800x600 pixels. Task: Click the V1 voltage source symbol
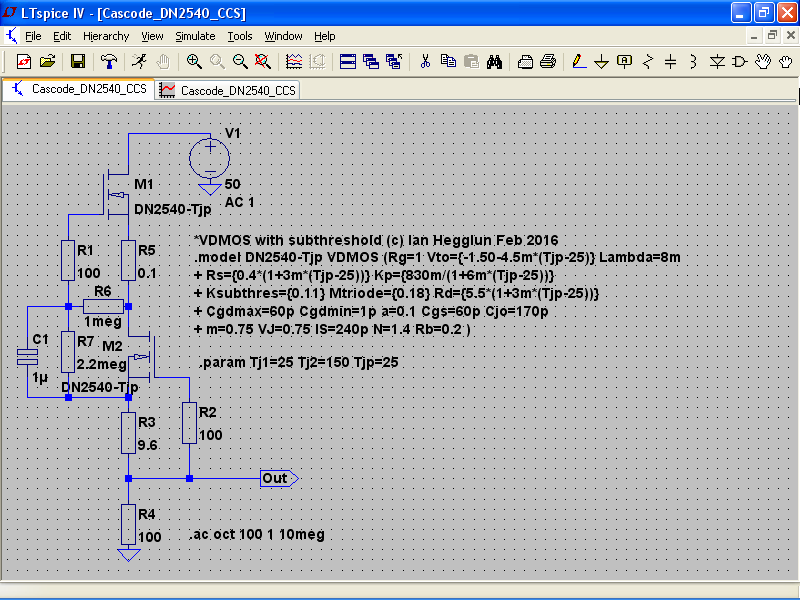click(210, 158)
